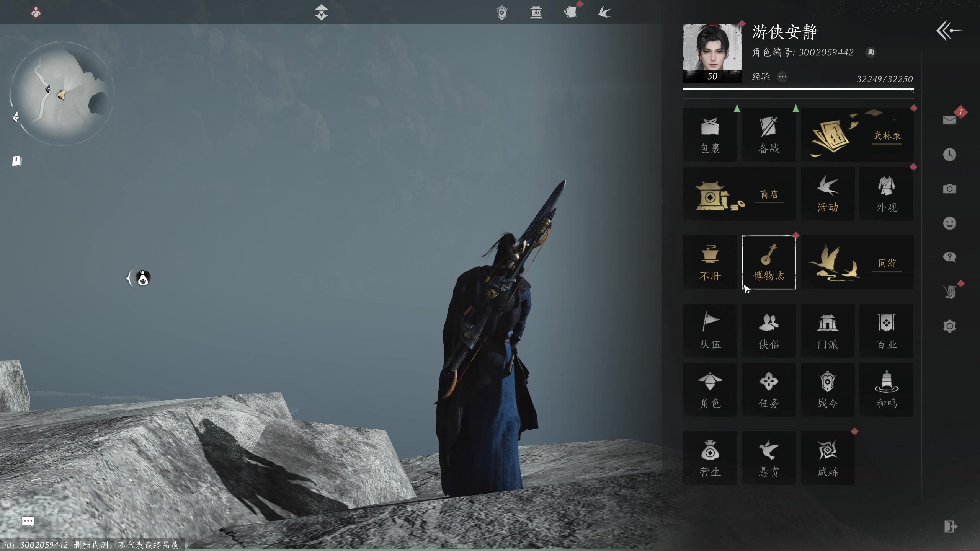The height and width of the screenshot is (551, 980).
Task: Open the 营生 livelihood menu
Action: point(710,458)
